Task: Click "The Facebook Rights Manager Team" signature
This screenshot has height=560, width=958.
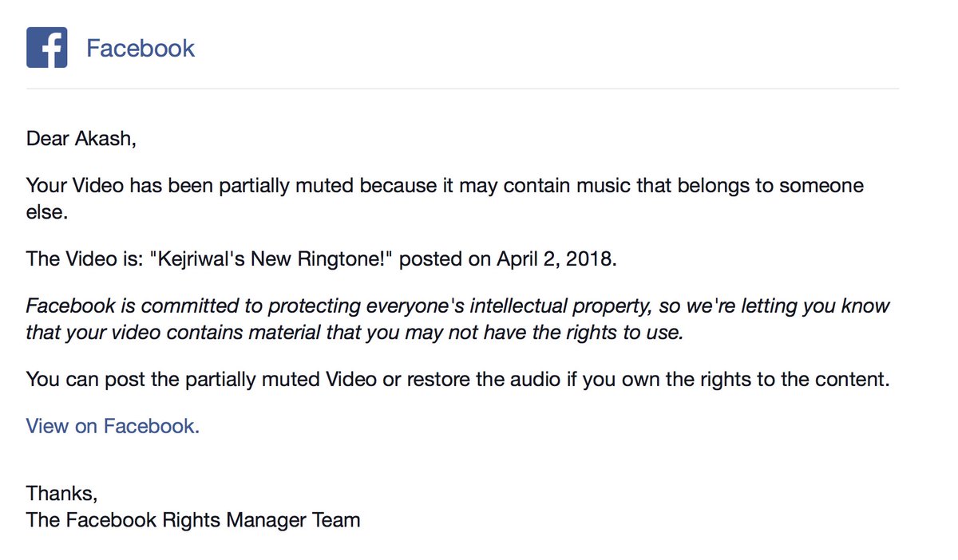Action: pyautogui.click(x=193, y=520)
